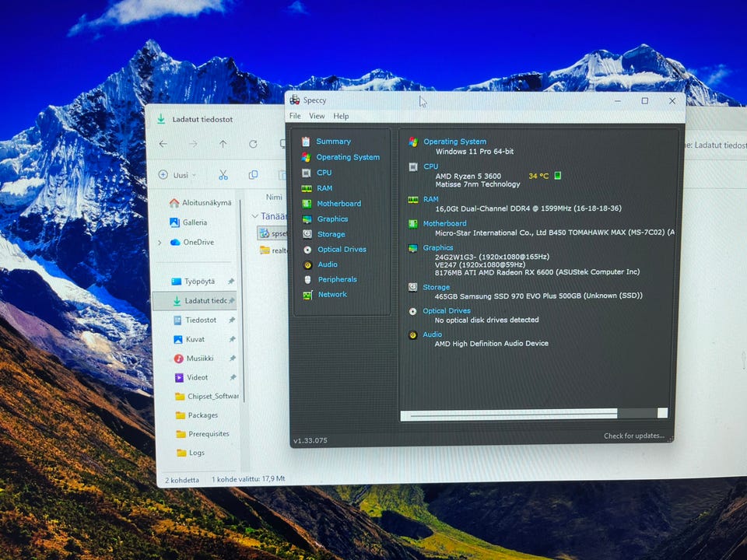The height and width of the screenshot is (560, 747).
Task: Open Packages folder in Explorer sidebar
Action: tap(197, 415)
